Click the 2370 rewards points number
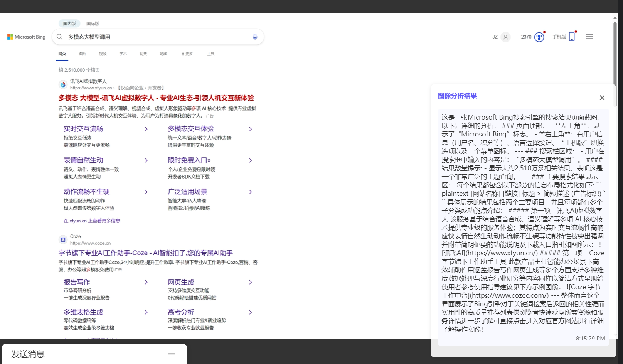This screenshot has width=623, height=364. (526, 37)
